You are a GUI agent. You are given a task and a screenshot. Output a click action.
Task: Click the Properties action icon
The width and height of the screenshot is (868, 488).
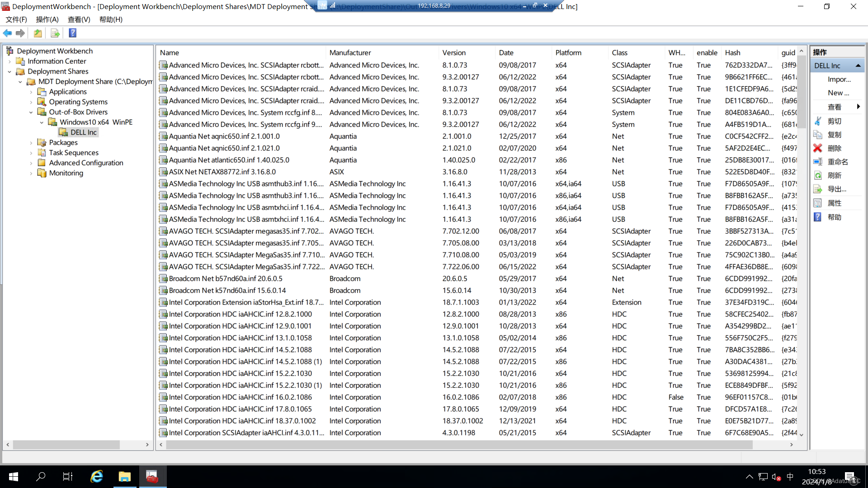tap(818, 203)
